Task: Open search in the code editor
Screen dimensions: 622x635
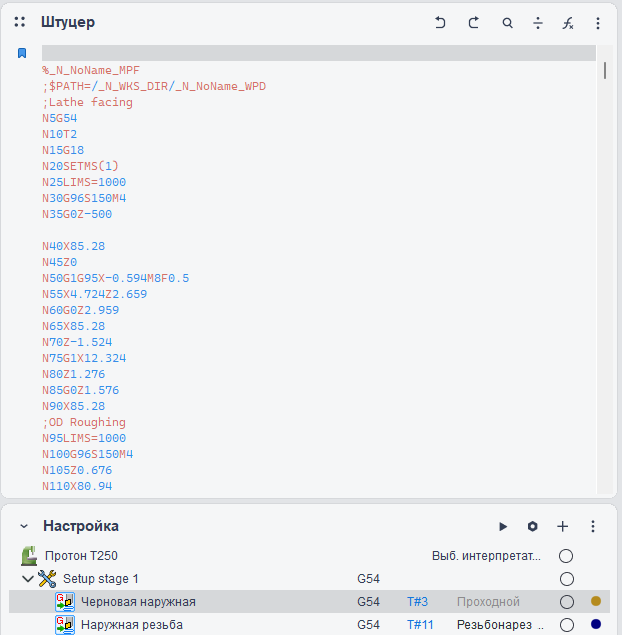Action: [x=508, y=22]
